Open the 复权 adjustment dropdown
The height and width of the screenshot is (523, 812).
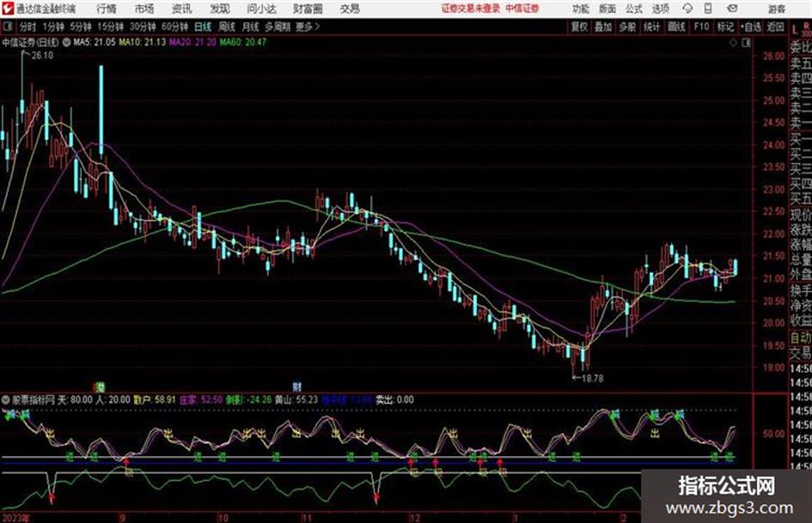click(579, 27)
